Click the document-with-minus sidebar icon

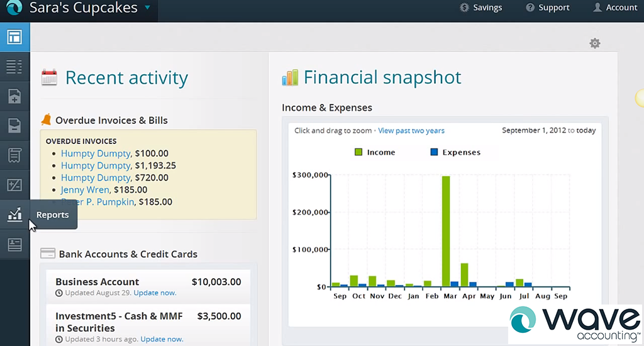14,126
